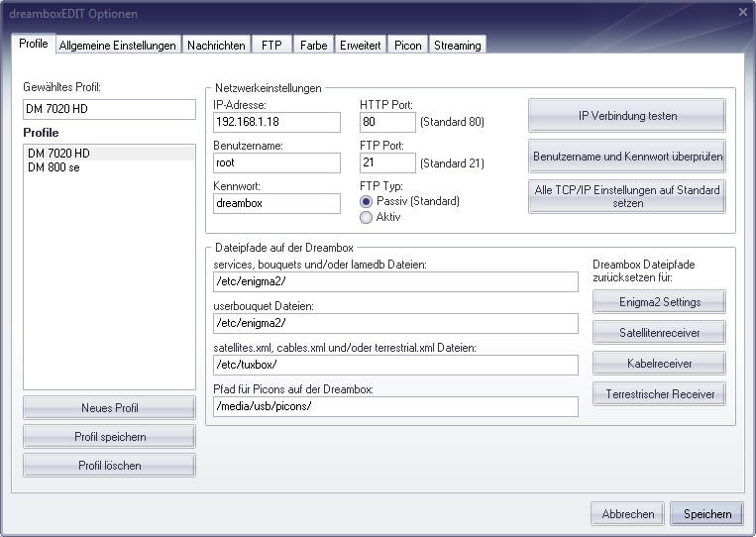Open the Picon tab
The height and width of the screenshot is (537, 756).
tap(408, 46)
